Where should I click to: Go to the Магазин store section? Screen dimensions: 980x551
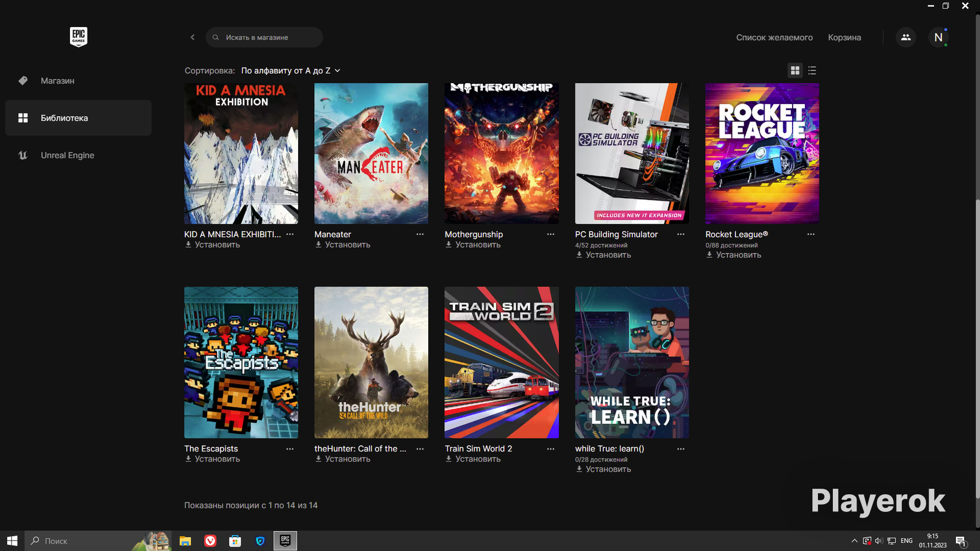coord(78,80)
